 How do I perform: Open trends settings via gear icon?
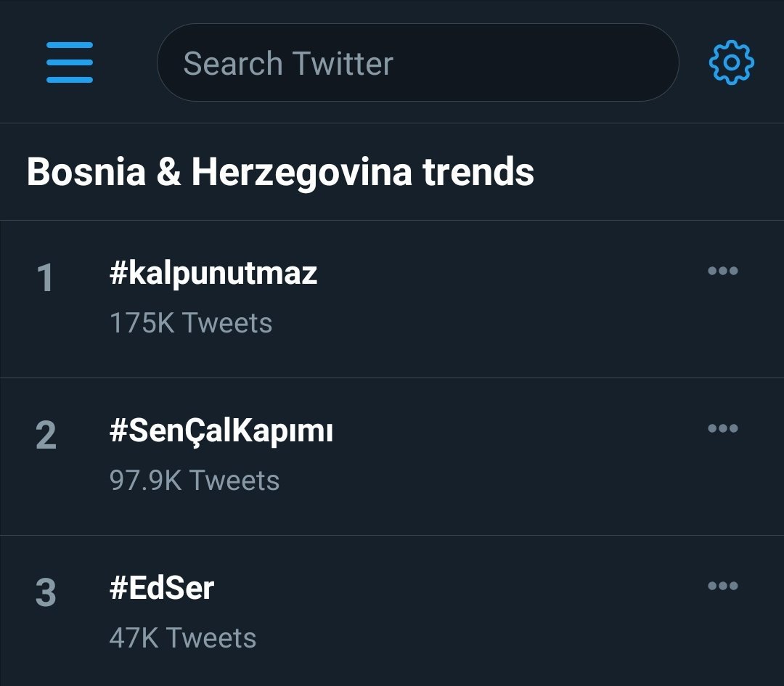click(x=731, y=62)
